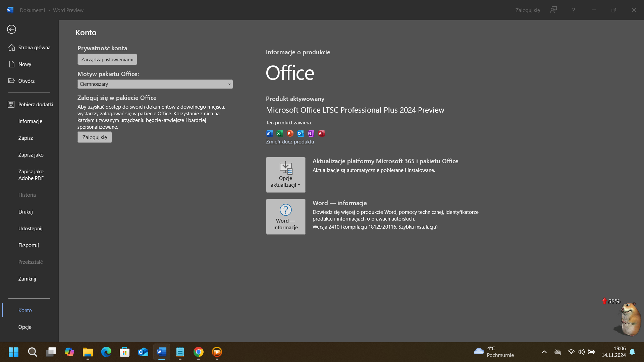Open the Windows Start menu
The height and width of the screenshot is (362, 644).
pyautogui.click(x=14, y=352)
